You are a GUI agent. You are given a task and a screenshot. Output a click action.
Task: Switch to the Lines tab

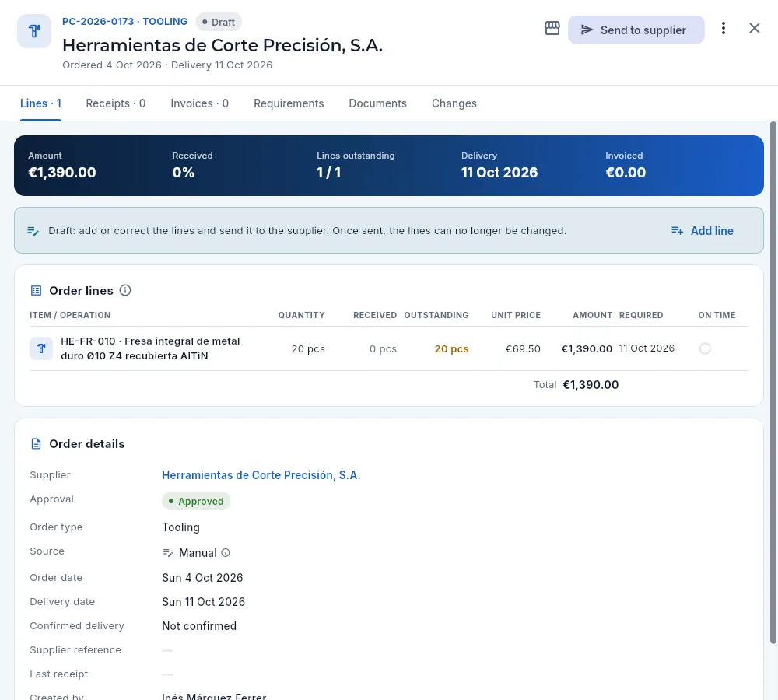point(40,103)
